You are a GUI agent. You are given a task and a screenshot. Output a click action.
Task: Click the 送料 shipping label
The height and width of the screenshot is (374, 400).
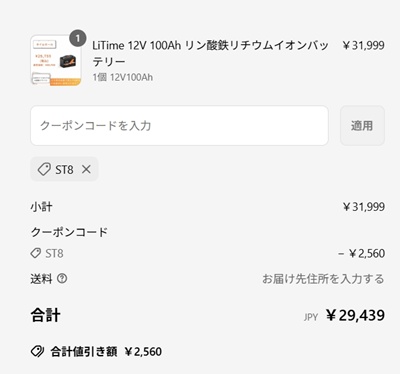41,279
